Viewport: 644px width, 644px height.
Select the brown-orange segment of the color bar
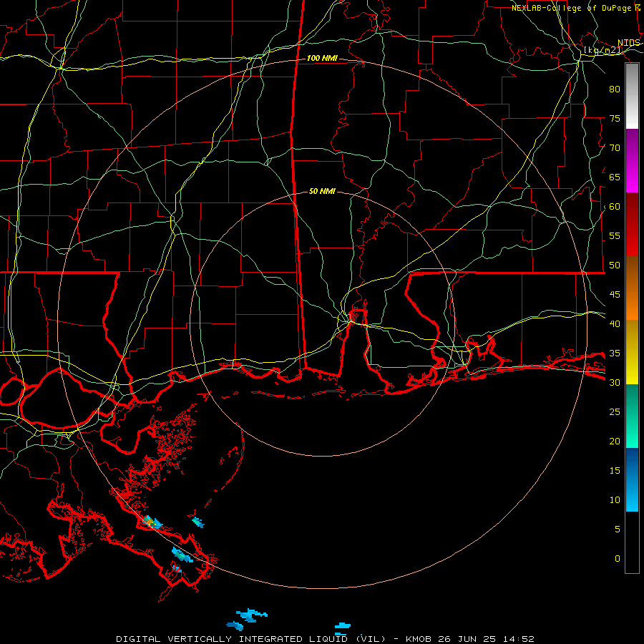[632, 288]
